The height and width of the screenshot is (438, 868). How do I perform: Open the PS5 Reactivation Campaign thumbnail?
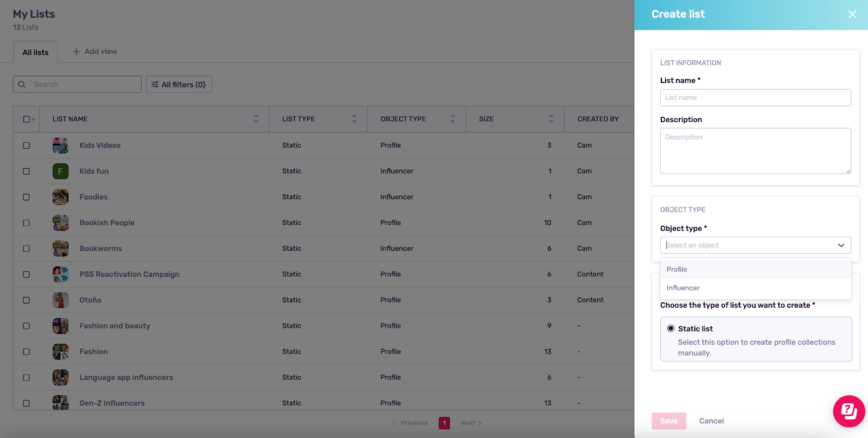(x=60, y=275)
